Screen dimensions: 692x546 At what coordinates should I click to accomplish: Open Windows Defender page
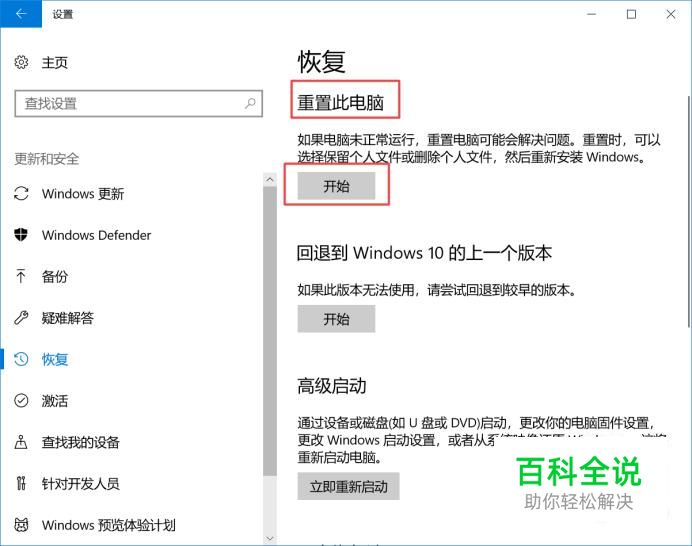coord(96,235)
